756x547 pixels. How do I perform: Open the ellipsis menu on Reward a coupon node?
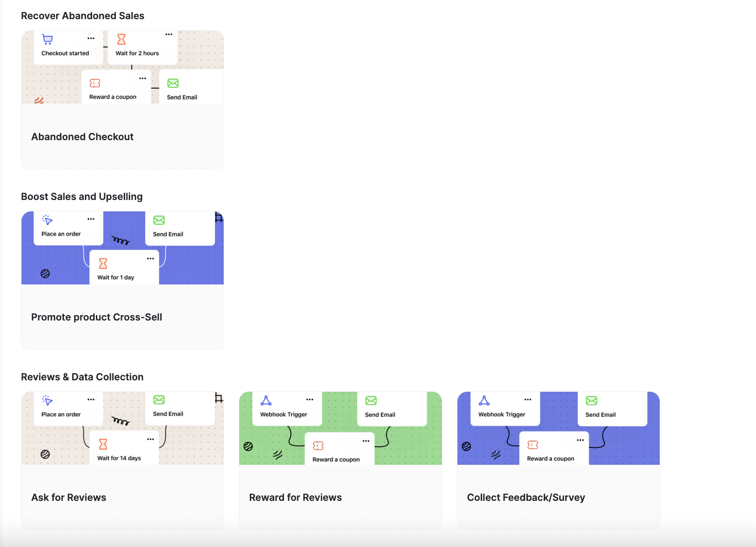click(x=142, y=78)
